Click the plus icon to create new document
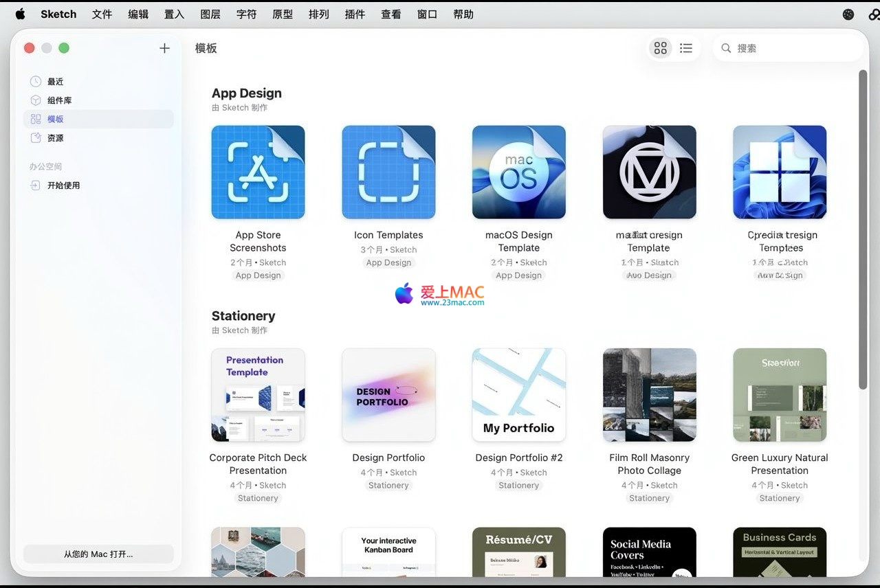Viewport: 880px width, 588px height. click(x=164, y=48)
